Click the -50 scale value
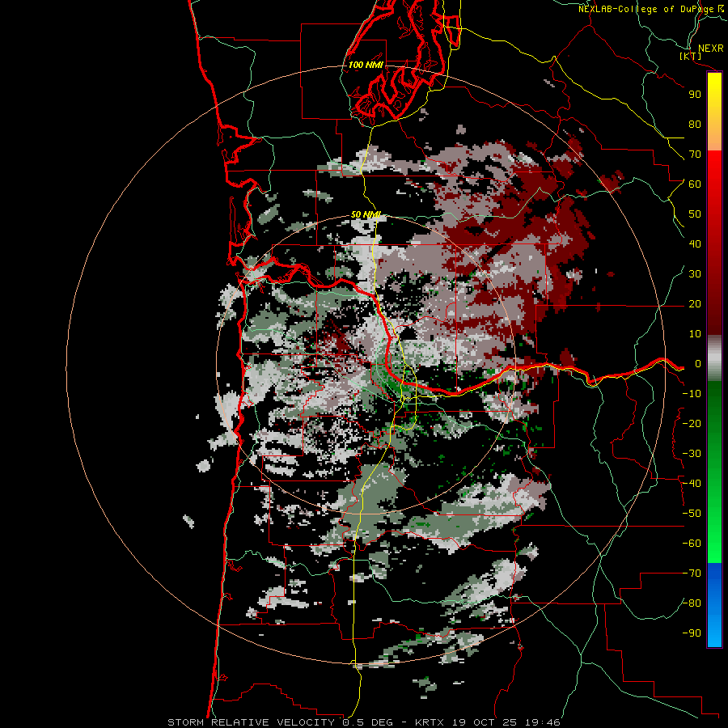Viewport: 728px width, 728px height. [692, 514]
